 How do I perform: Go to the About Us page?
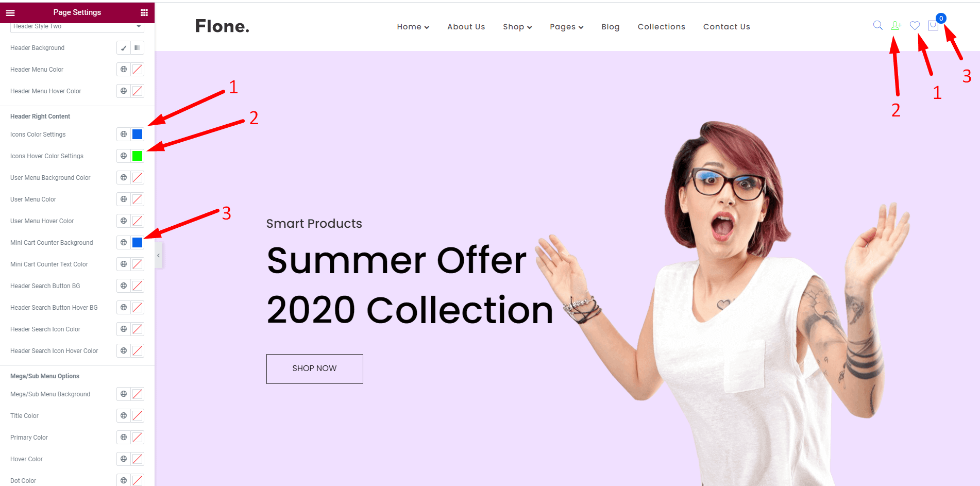(466, 27)
